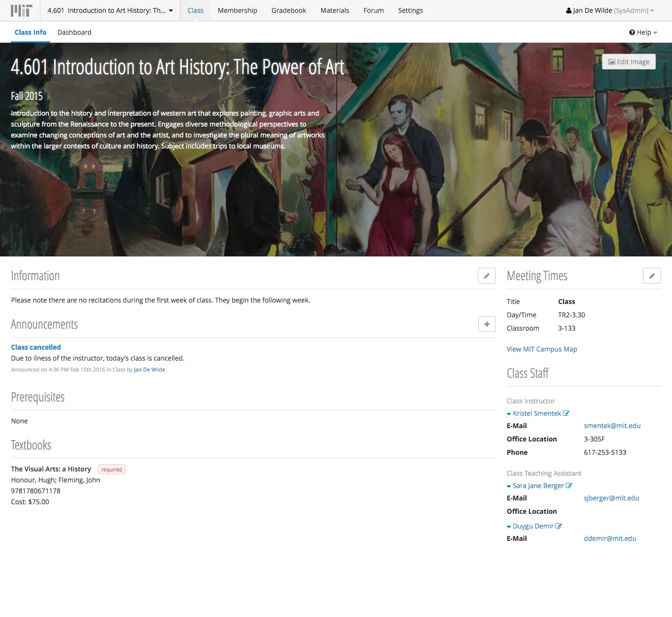Add a new announcement with plus icon

[486, 324]
